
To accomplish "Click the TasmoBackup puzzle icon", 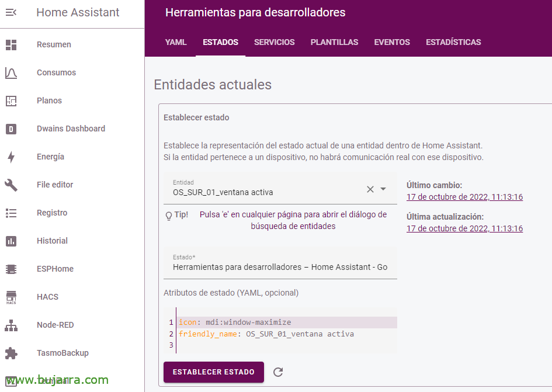I will [x=11, y=353].
